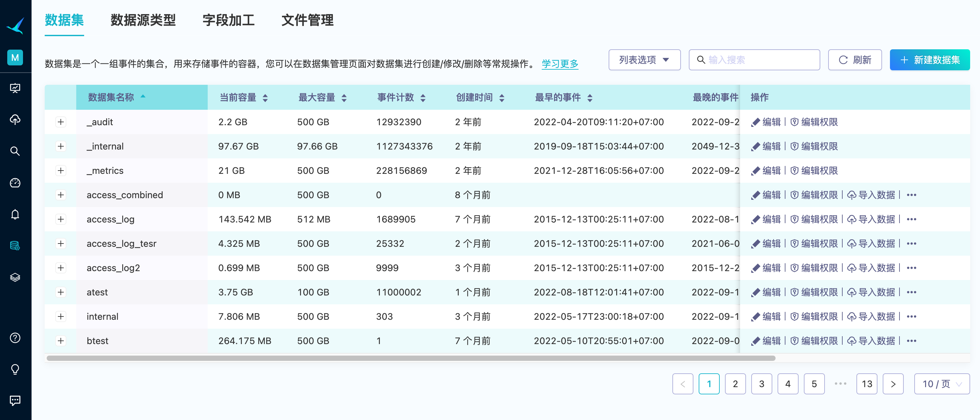Image resolution: width=980 pixels, height=420 pixels.
Task: Click 导入数据 for the internal row
Action: pyautogui.click(x=871, y=316)
